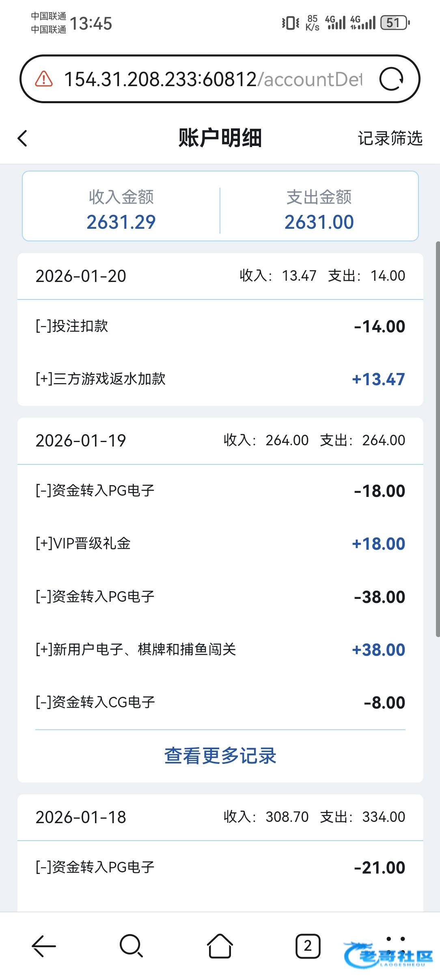440x980 pixels.
Task: Tap the 收入金额 2631.29 summary
Action: tap(121, 210)
